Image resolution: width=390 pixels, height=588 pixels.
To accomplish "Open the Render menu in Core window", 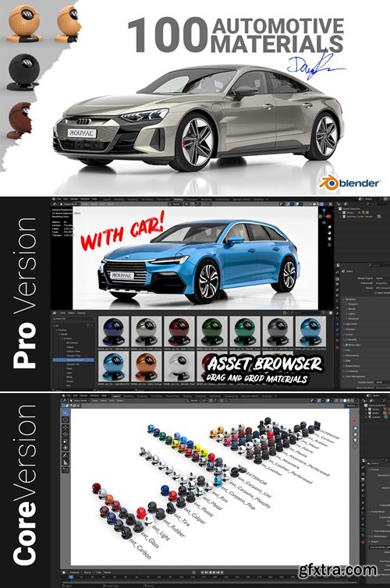I will pos(83,395).
